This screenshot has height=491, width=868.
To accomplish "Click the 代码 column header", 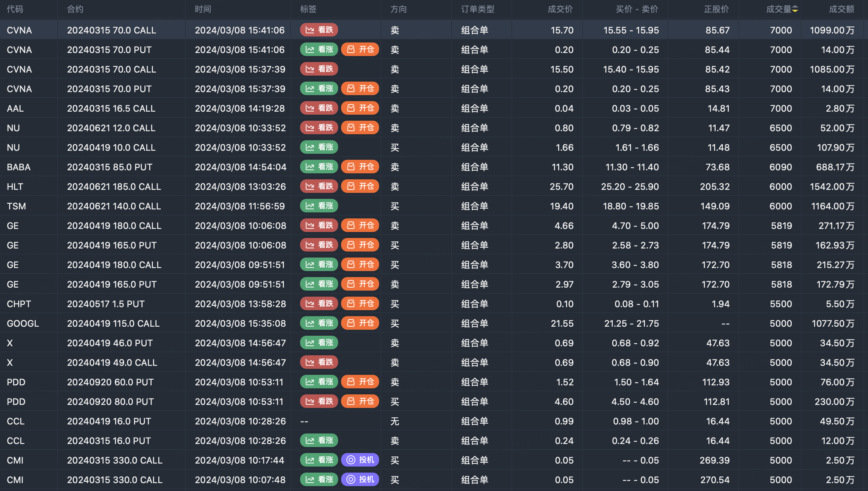I will (x=15, y=9).
